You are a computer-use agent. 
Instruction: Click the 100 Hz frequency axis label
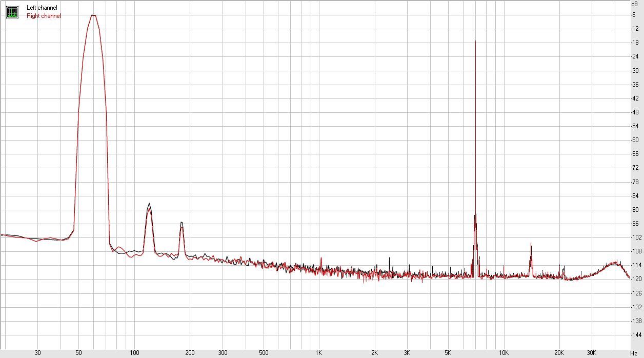click(x=134, y=353)
